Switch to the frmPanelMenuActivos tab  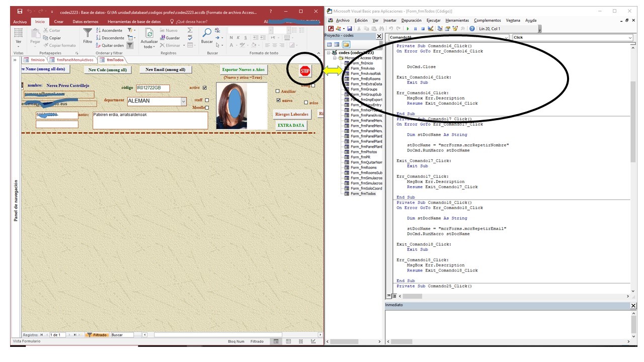coord(75,60)
